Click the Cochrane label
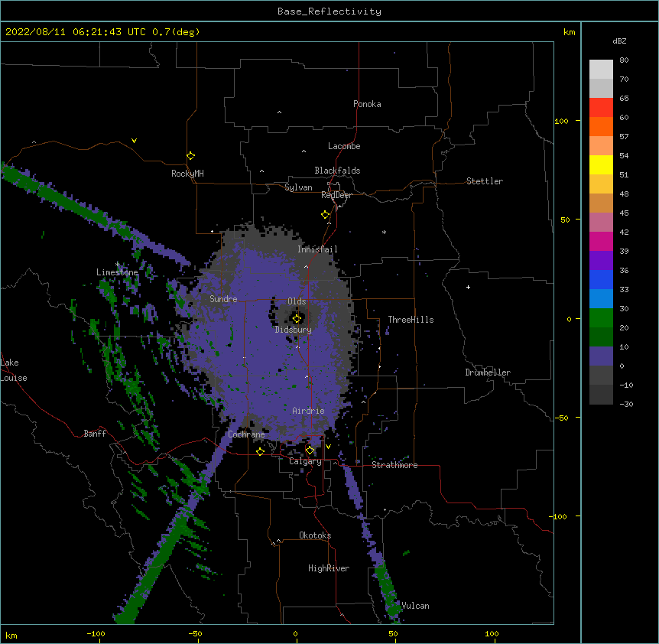This screenshot has width=659, height=644. (246, 434)
